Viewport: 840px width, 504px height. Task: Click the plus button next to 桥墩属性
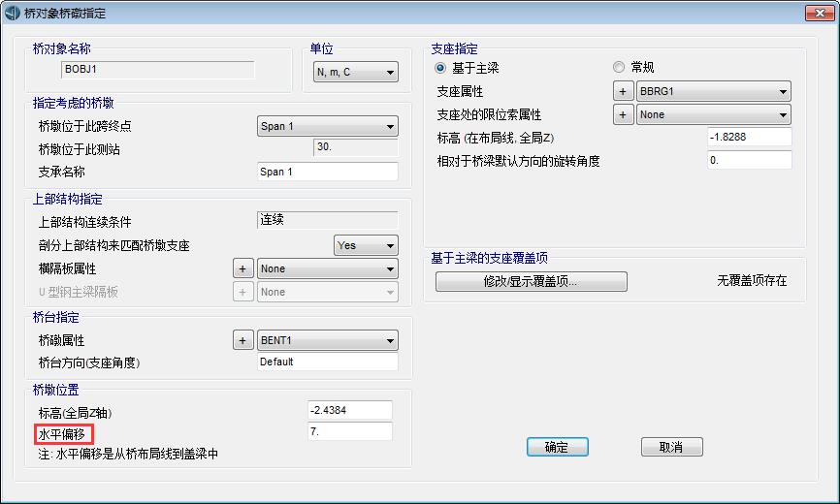[x=243, y=340]
